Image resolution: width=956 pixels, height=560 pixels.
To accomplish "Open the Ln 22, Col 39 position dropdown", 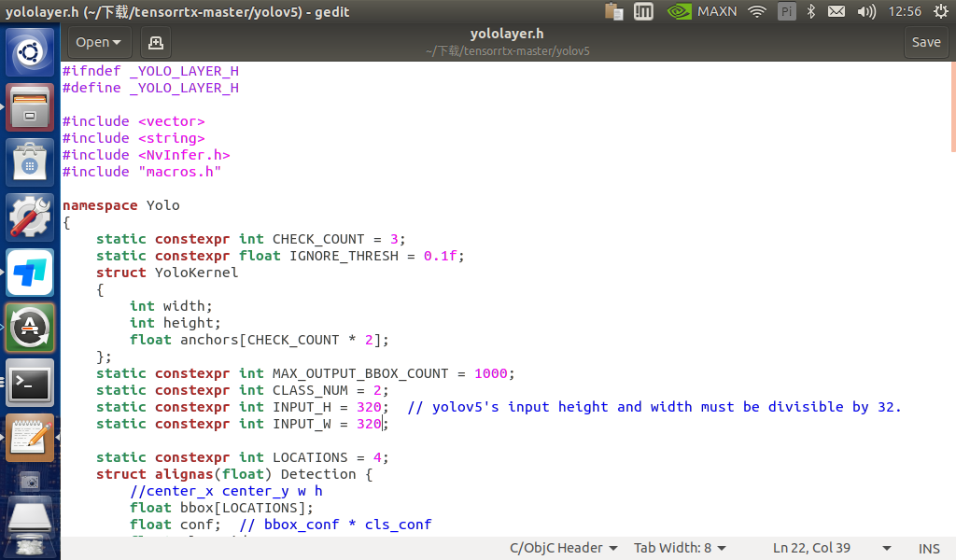I will [x=832, y=548].
